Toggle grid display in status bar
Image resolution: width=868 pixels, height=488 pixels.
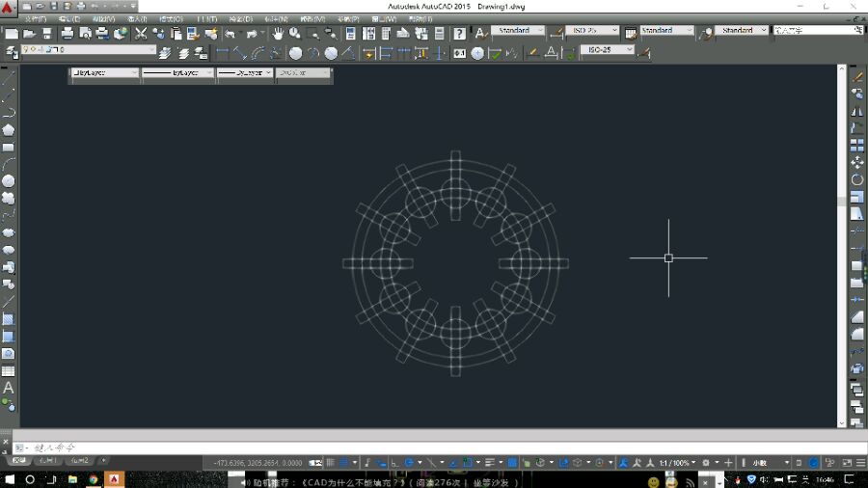coord(331,463)
